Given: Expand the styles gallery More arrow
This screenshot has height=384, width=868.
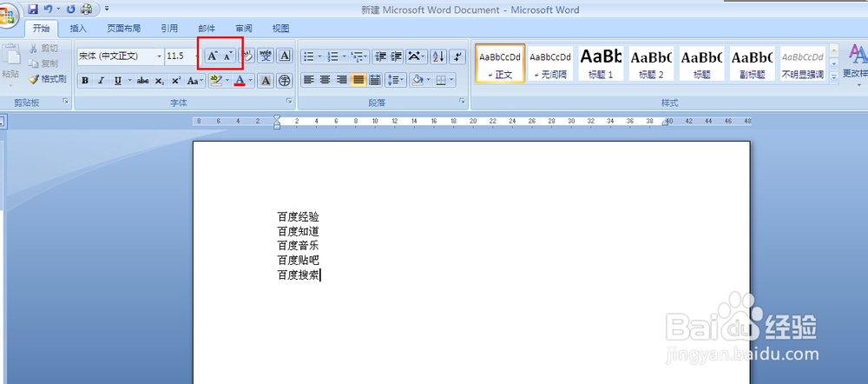Looking at the screenshot, I should point(833,78).
